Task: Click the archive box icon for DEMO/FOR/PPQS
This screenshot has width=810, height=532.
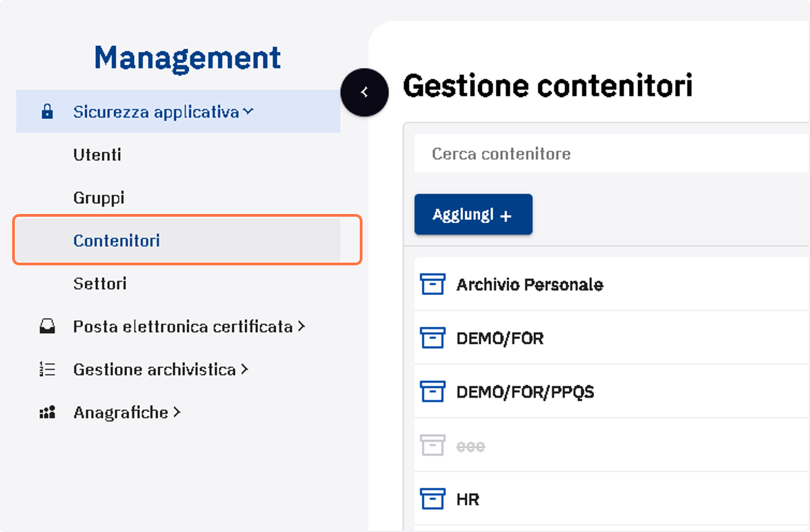Action: coord(432,392)
